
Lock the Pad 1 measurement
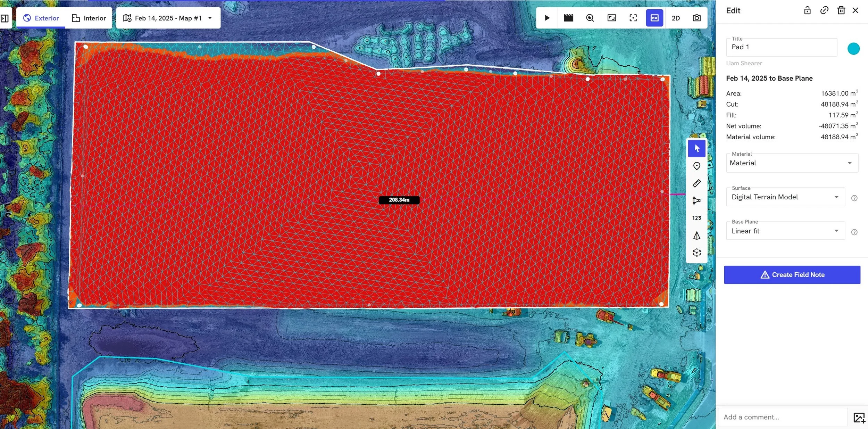807,10
